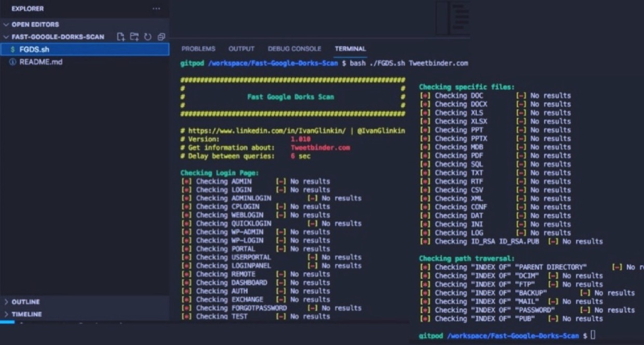The width and height of the screenshot is (644, 345).
Task: Click the 'Checking CSV' result line
Action: tap(495, 190)
